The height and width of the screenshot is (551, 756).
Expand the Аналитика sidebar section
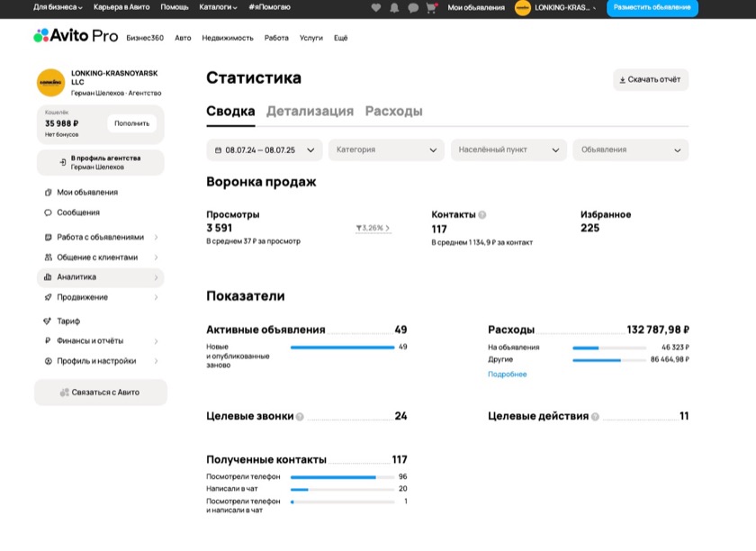click(x=100, y=277)
